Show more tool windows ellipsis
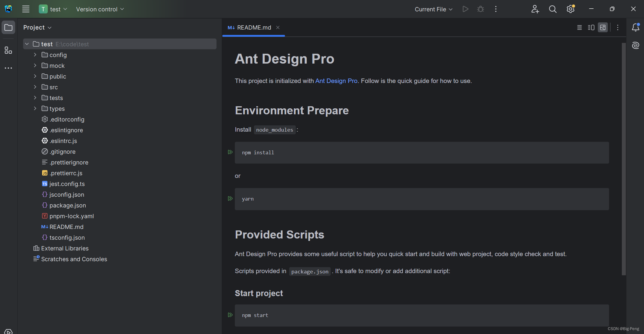 click(x=8, y=68)
